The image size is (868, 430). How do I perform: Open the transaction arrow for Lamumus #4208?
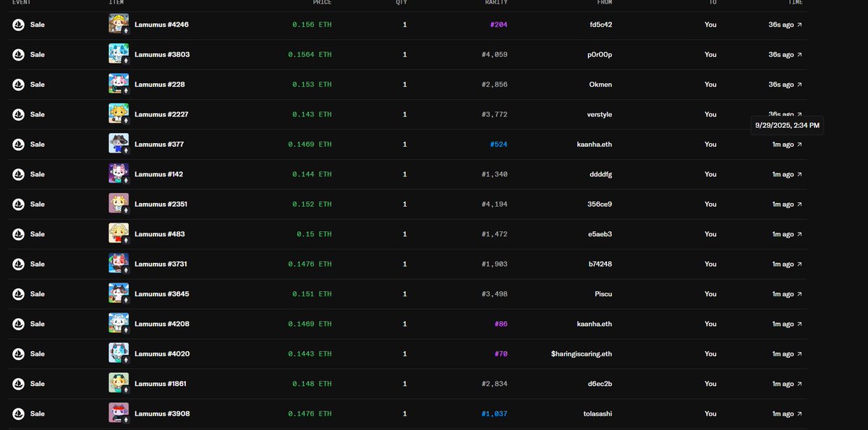(799, 324)
